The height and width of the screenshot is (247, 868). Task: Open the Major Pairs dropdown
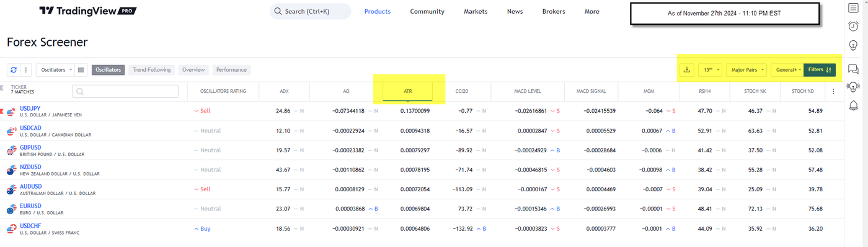pos(747,70)
